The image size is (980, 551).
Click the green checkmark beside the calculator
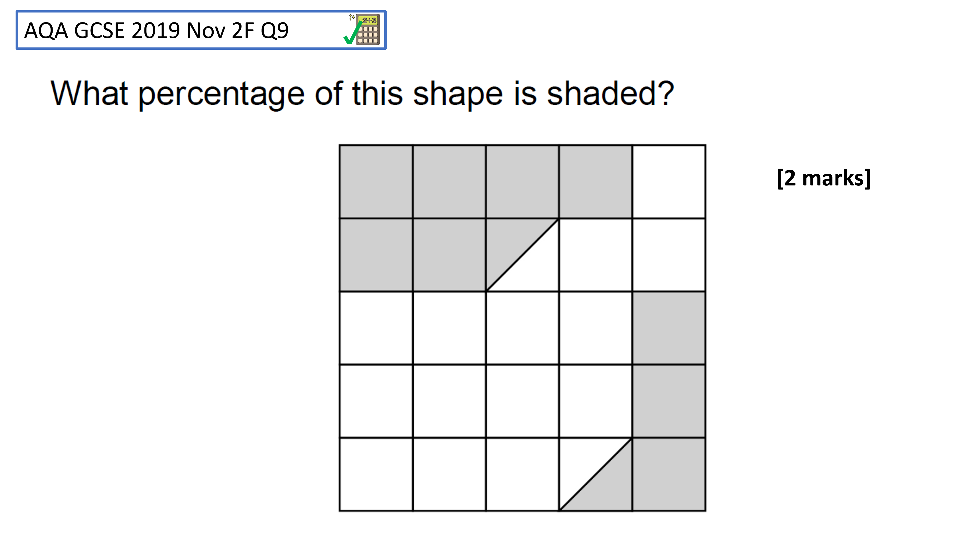tap(352, 33)
